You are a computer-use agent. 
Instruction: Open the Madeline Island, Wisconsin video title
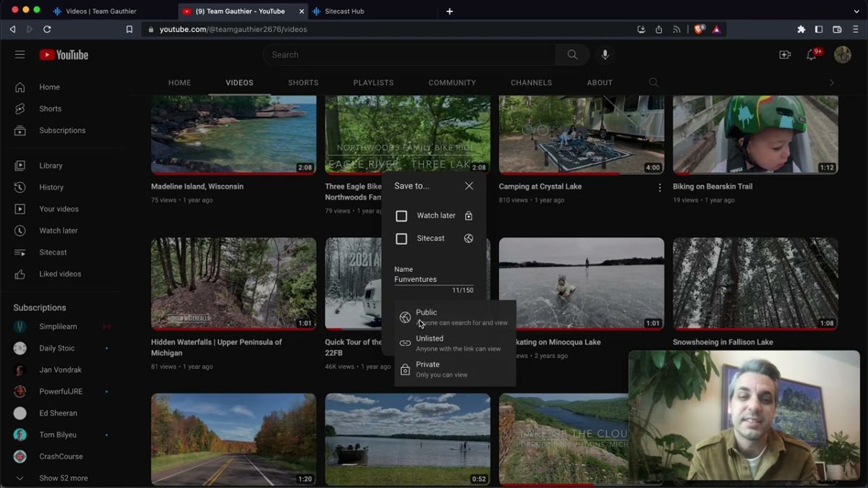(x=197, y=187)
